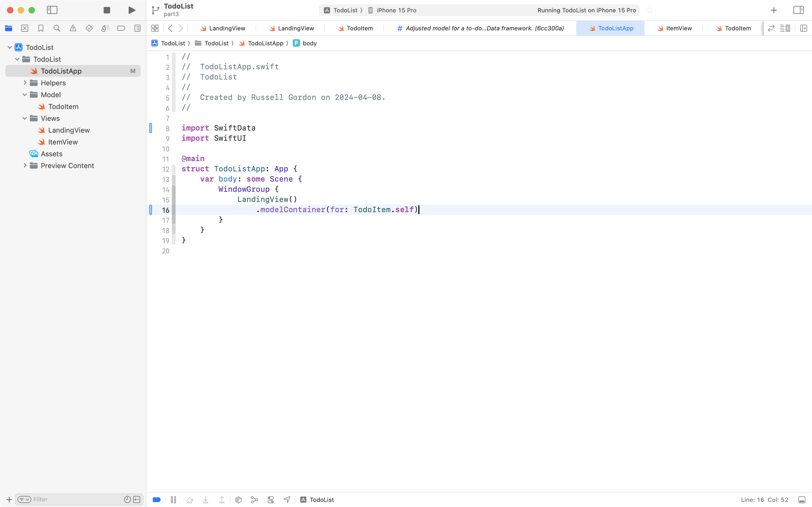Open the Test navigator
This screenshot has width=812, height=507.
coord(89,28)
